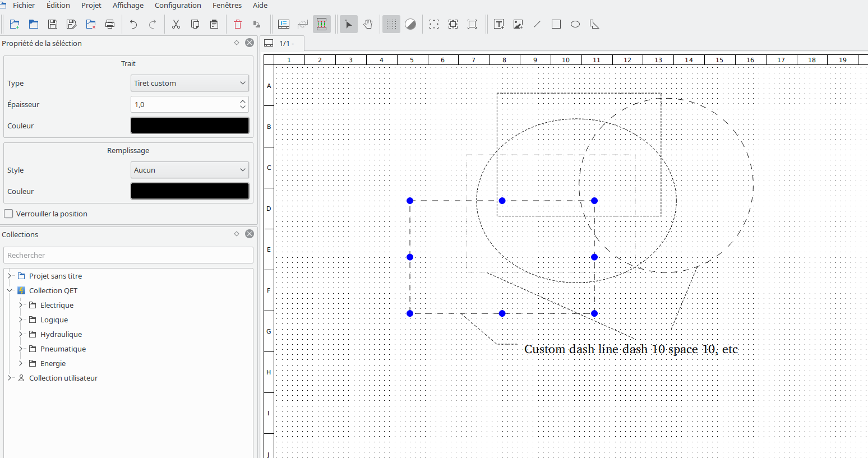This screenshot has height=458, width=868.
Task: Open the Configuration menu
Action: pos(178,5)
